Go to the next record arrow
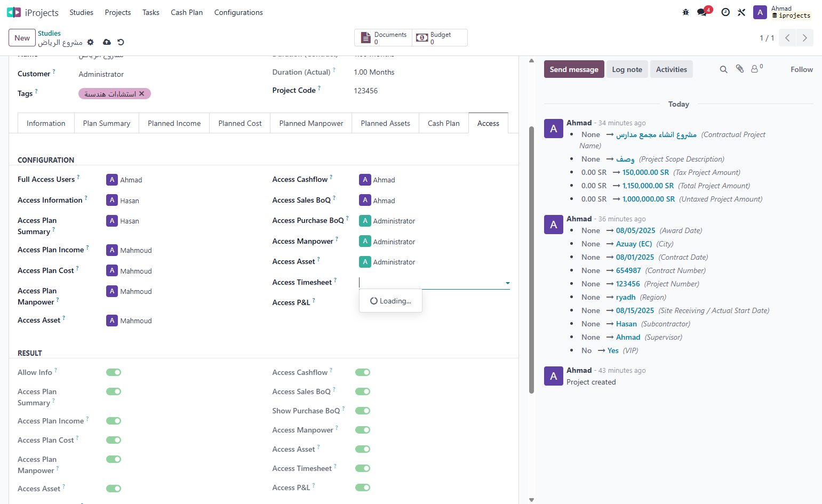The height and width of the screenshot is (504, 822). (x=805, y=38)
